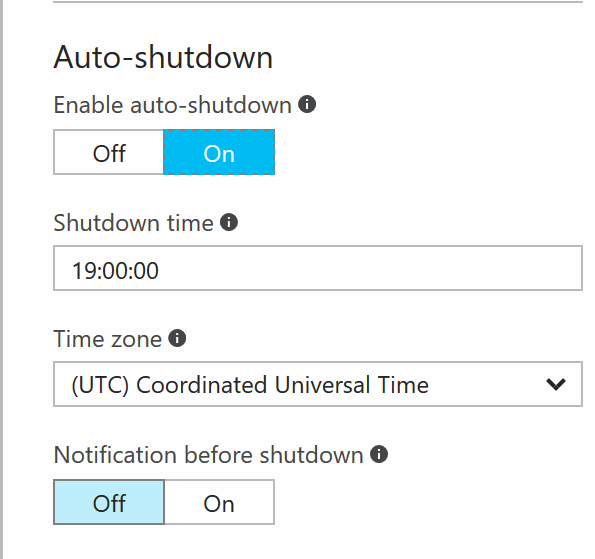Click the Notification before shutdown label
The height and width of the screenshot is (559, 595).
tap(209, 455)
